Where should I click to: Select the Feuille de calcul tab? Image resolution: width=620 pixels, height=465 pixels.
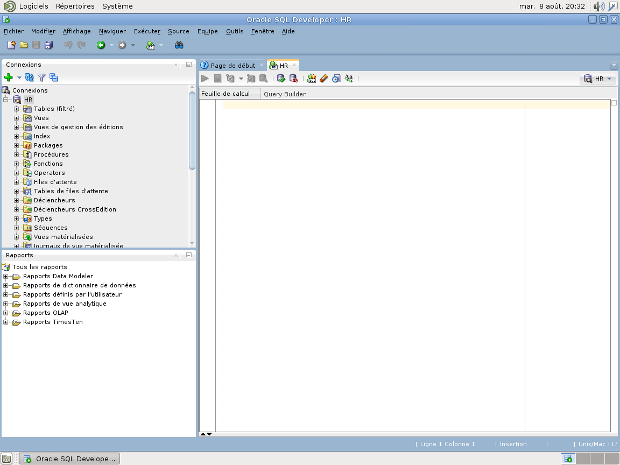225,94
